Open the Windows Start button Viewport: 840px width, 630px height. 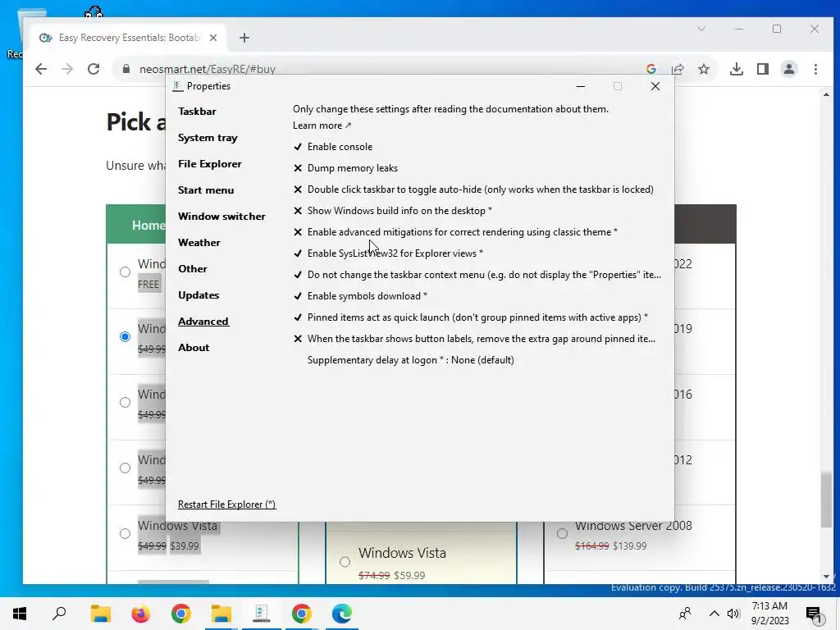(20, 614)
